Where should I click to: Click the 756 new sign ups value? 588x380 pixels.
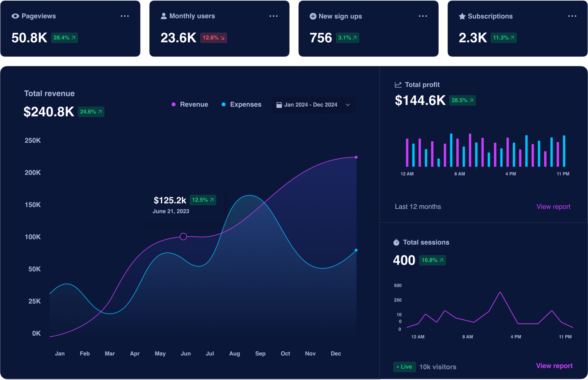pos(321,38)
